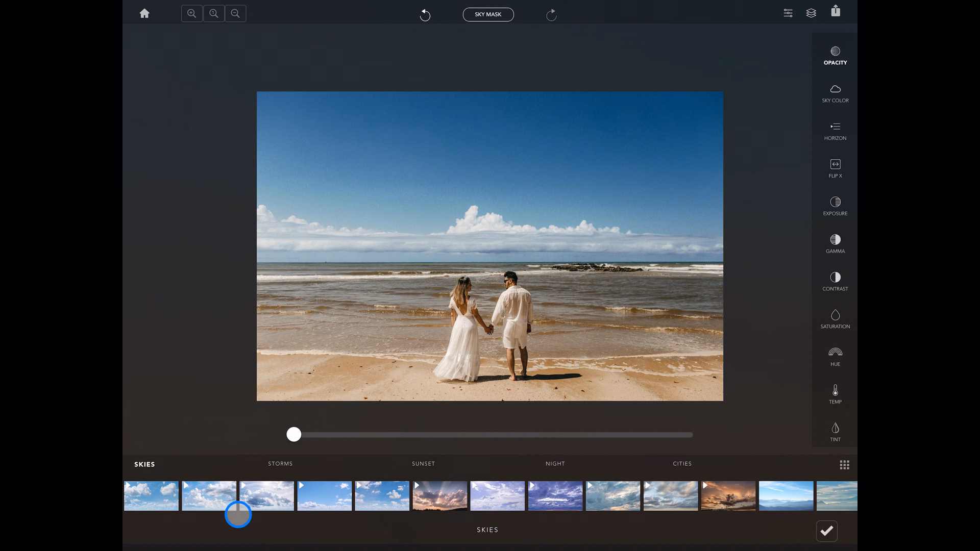Choose the Gamma adjustment
This screenshot has width=980, height=551.
(835, 244)
